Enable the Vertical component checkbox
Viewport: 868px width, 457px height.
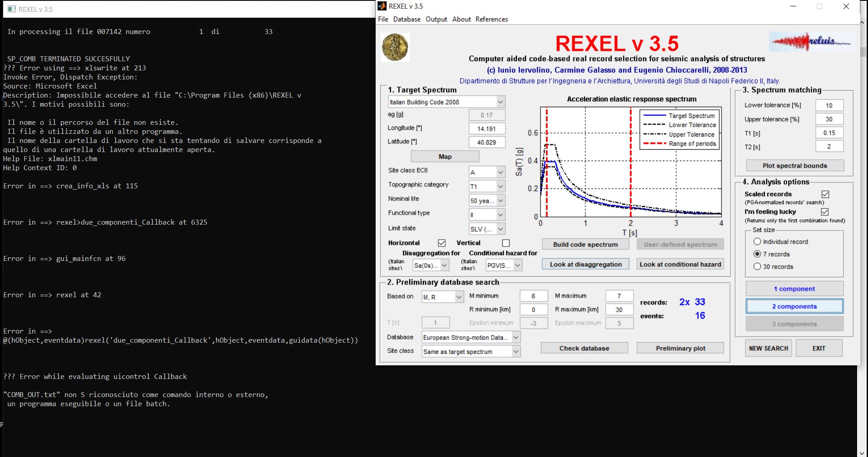[x=506, y=243]
